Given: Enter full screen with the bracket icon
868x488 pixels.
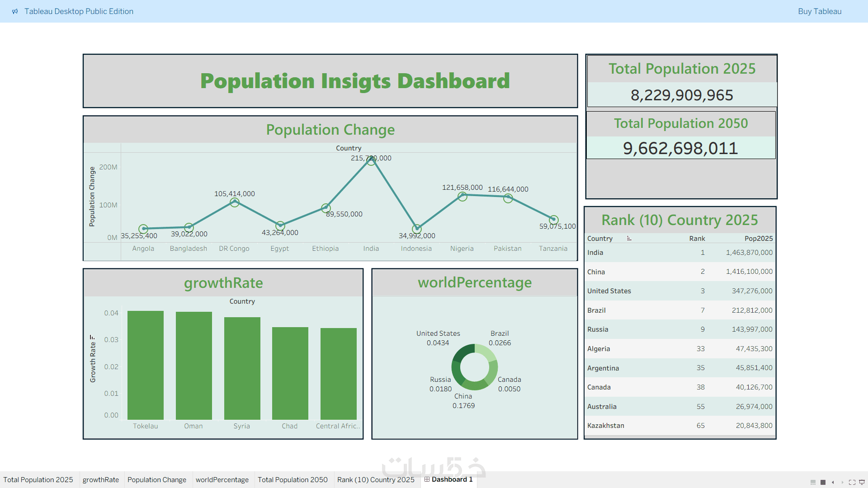Looking at the screenshot, I should (852, 482).
